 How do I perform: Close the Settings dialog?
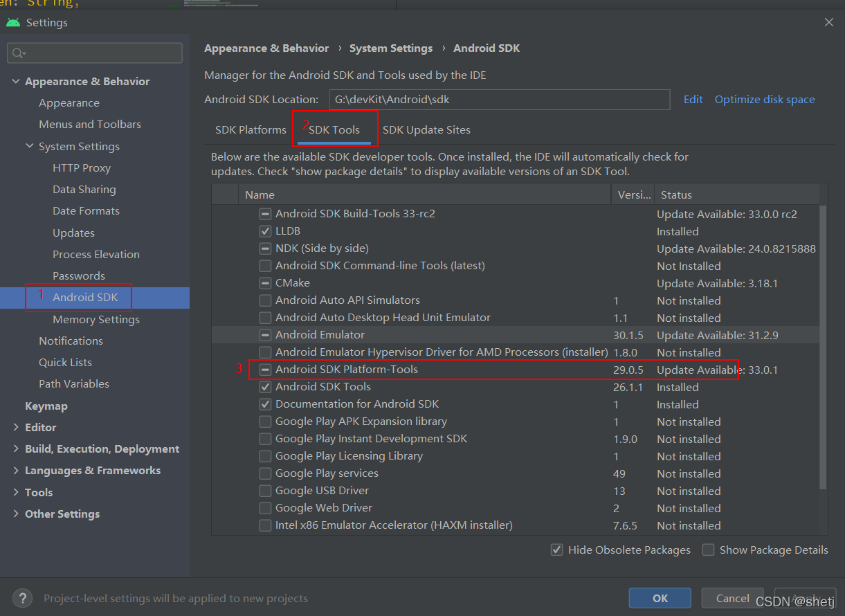[829, 22]
